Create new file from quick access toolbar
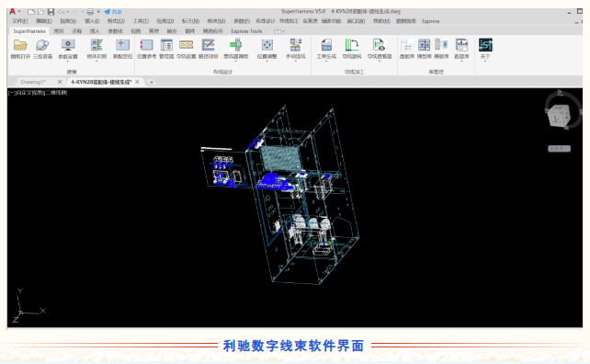This screenshot has width=590, height=364. (31, 12)
